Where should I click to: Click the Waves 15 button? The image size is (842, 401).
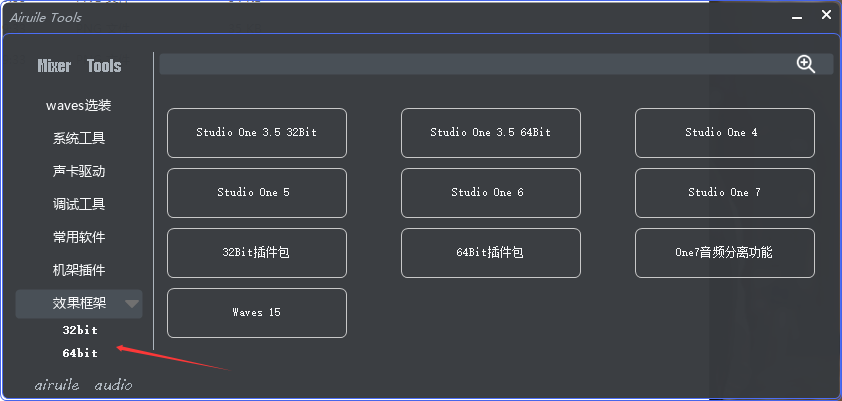(257, 313)
